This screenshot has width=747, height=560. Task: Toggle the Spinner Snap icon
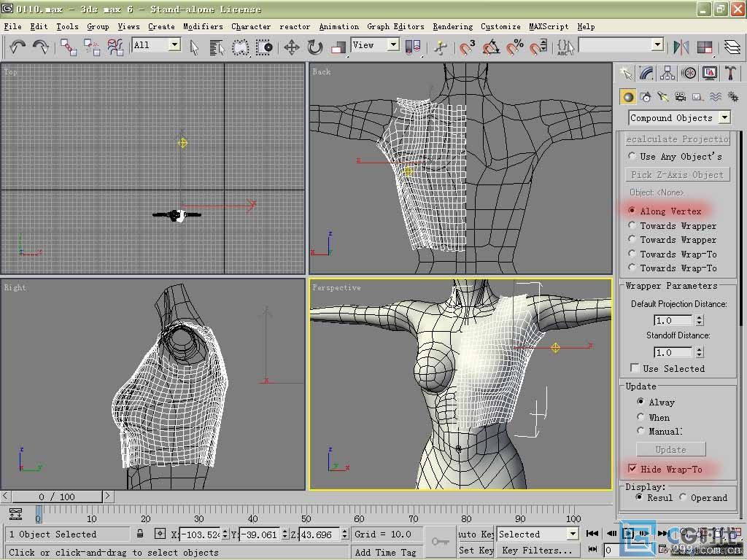click(538, 47)
